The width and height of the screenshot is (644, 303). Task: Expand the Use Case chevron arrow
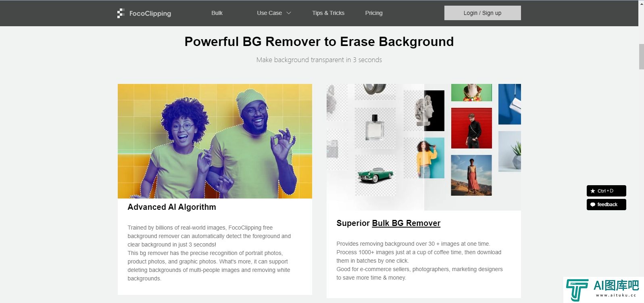pyautogui.click(x=289, y=13)
